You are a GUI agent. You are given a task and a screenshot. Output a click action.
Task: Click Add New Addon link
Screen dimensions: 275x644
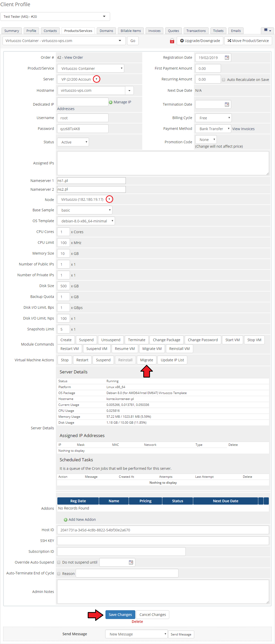[x=82, y=520]
